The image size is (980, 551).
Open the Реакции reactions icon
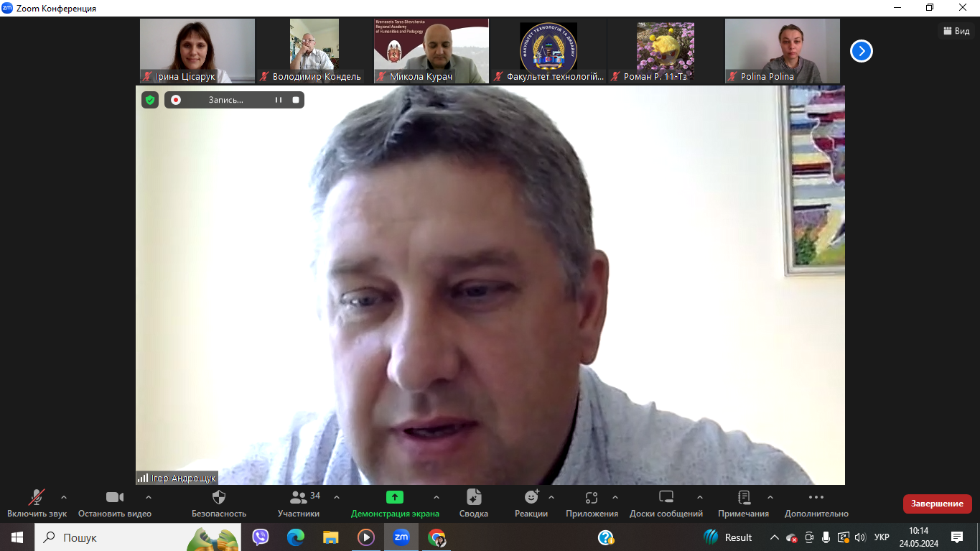click(x=531, y=497)
